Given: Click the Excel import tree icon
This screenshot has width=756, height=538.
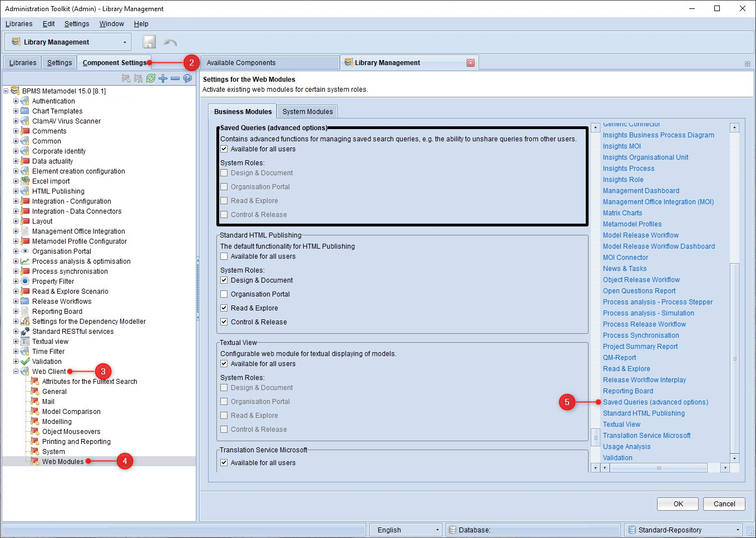Looking at the screenshot, I should [25, 181].
